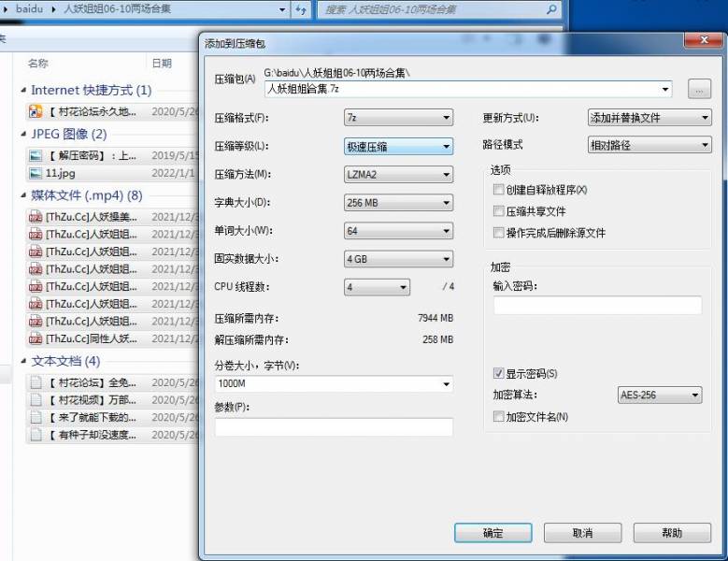The width and height of the screenshot is (728, 561).
Task: Enable the 创建自释放程序 checkbox
Action: click(x=499, y=190)
